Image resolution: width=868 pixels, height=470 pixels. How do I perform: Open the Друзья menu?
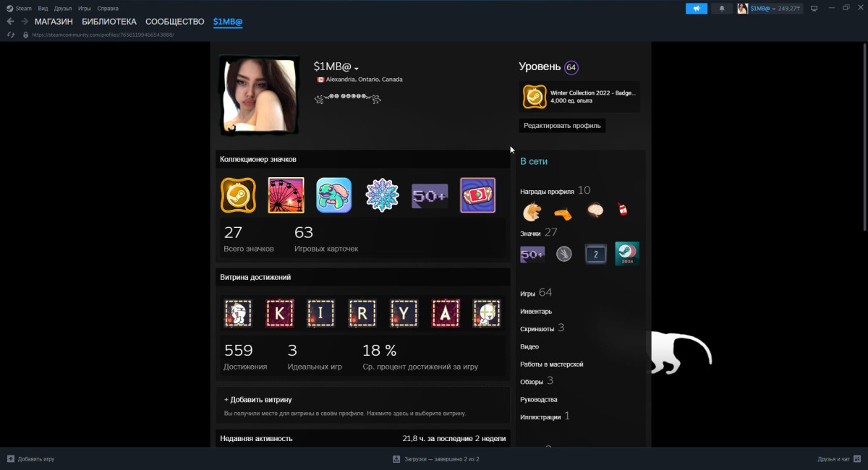(63, 8)
